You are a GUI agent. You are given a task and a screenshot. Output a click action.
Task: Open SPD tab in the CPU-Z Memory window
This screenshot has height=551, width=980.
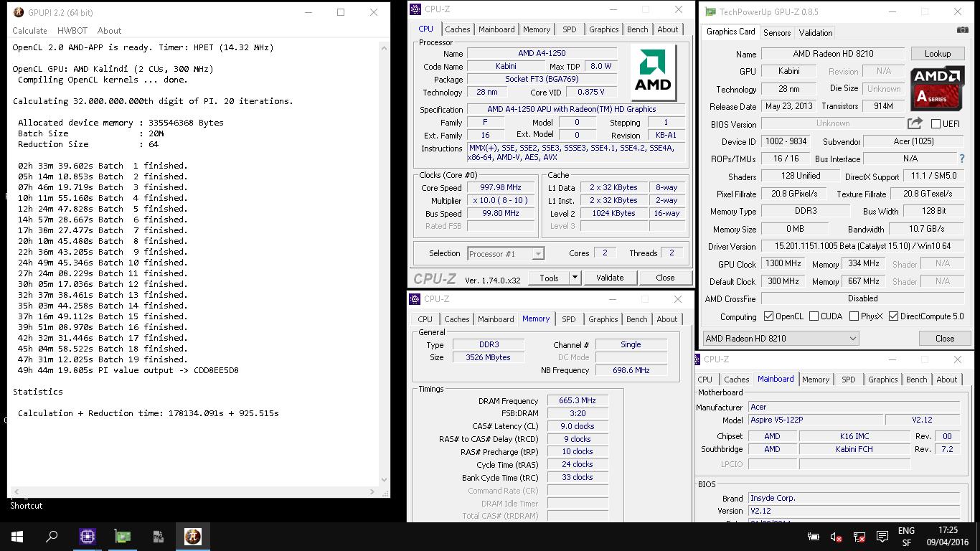pos(569,319)
